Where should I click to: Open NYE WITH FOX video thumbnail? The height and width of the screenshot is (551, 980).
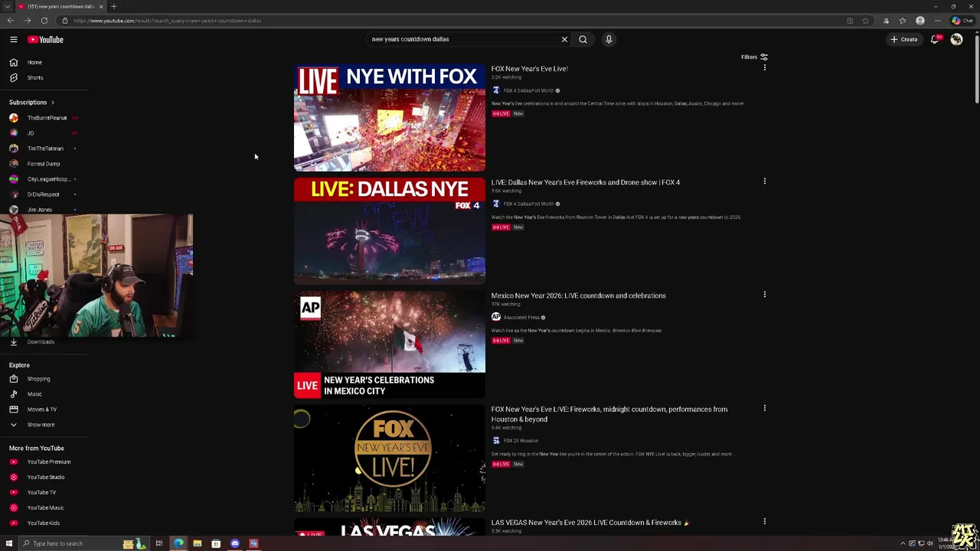[x=390, y=118]
